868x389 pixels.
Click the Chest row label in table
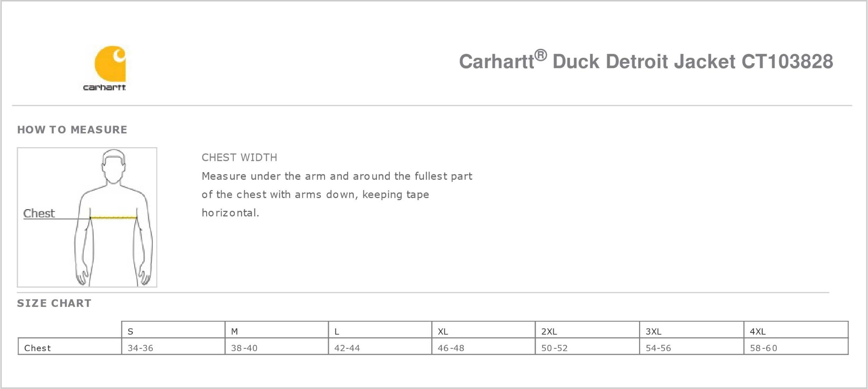[38, 348]
